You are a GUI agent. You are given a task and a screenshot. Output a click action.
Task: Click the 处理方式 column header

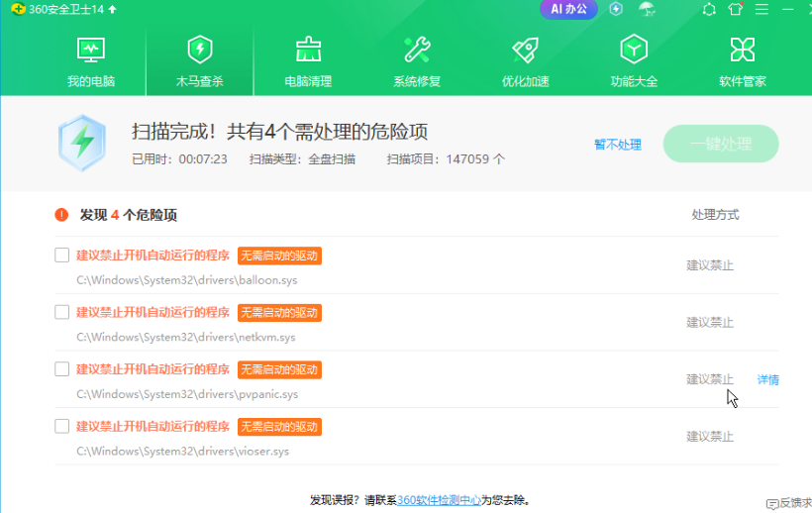pyautogui.click(x=715, y=215)
